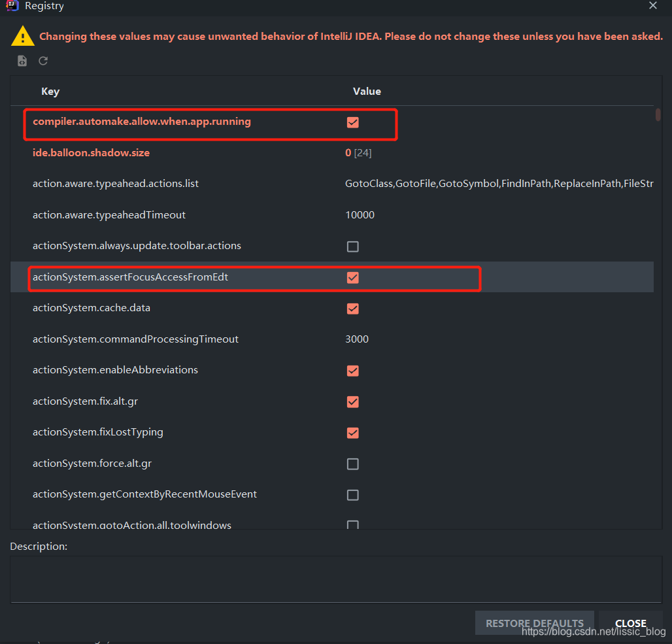Screen dimensions: 672x644
Task: Uncheck compiler.automake.allow.when.app.running checkbox
Action: coord(353,122)
